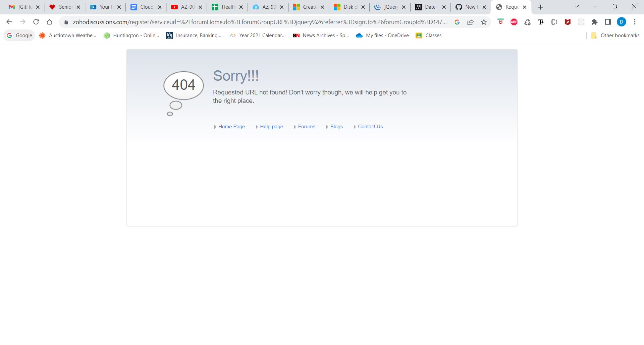Screen dimensions: 644x345
Task: Click the share icon in the address bar
Action: coord(471,22)
